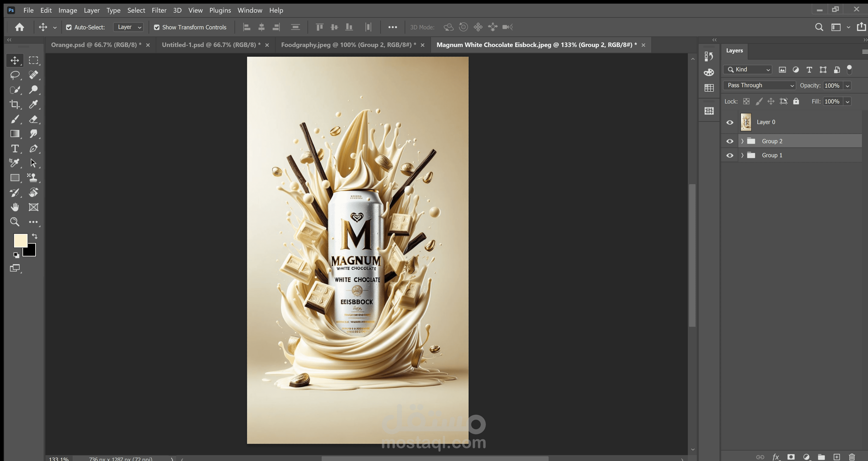Disable Show Transform Controls checkbox
Image resolution: width=868 pixels, height=461 pixels.
pos(157,27)
